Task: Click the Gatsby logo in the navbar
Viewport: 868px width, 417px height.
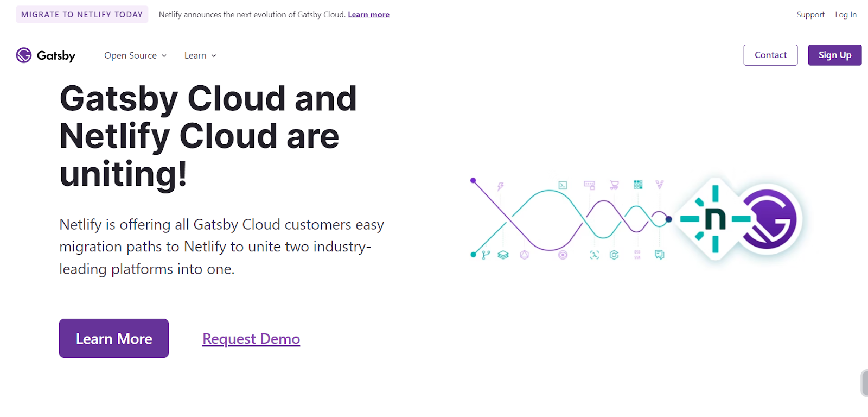Action: click(46, 55)
